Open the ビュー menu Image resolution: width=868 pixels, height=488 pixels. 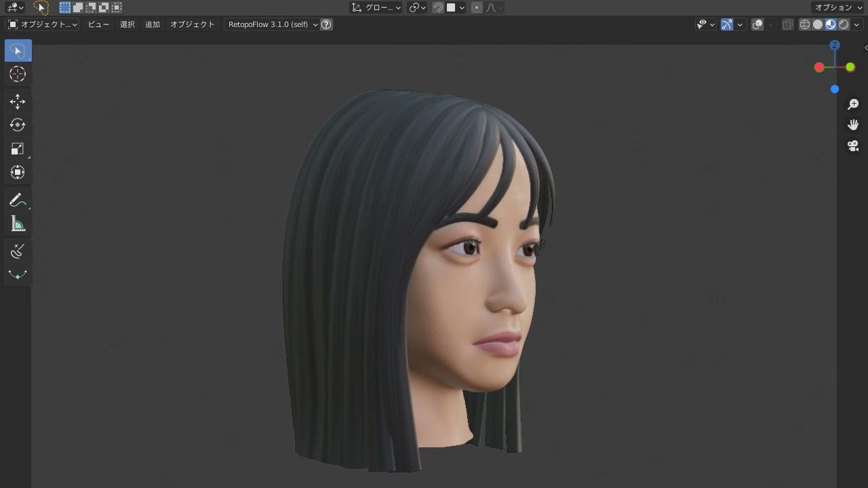[x=98, y=24]
